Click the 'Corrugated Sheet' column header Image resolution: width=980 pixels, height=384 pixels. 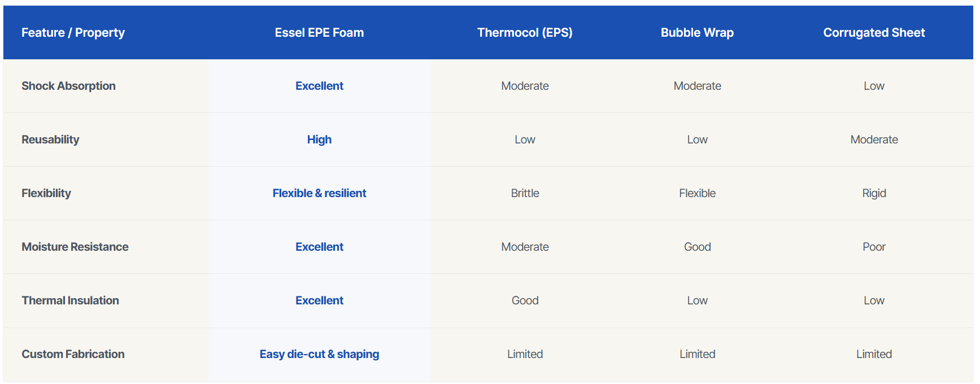click(874, 33)
